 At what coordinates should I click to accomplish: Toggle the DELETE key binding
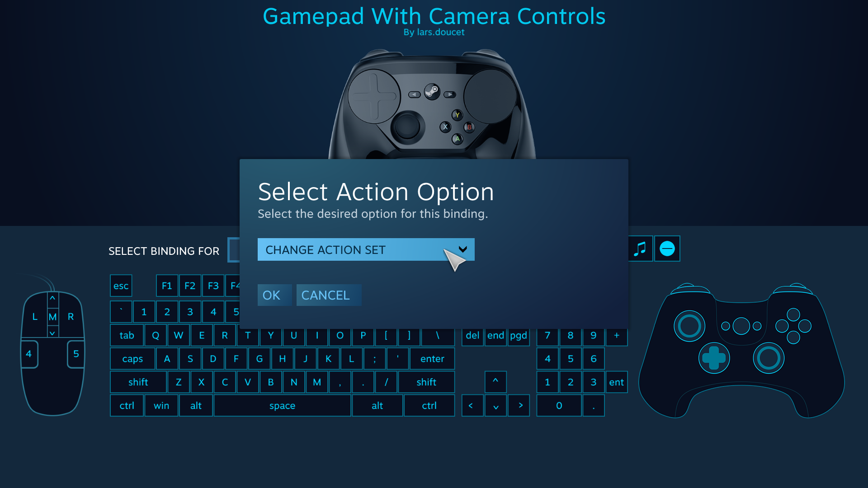tap(472, 335)
